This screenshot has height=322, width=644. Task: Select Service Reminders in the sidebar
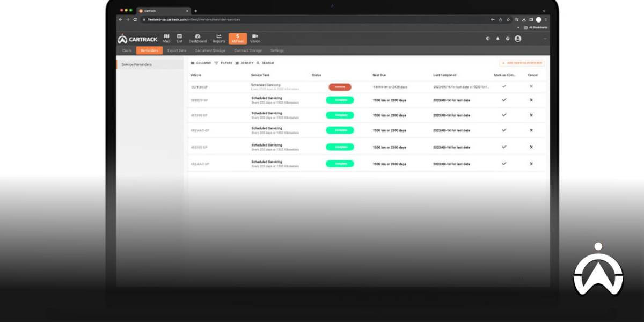(x=150, y=64)
